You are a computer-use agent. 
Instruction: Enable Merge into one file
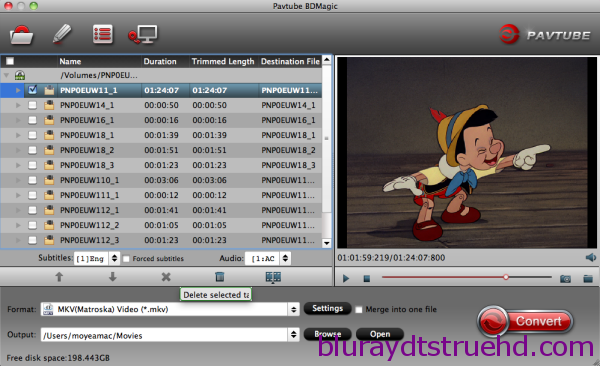(359, 309)
